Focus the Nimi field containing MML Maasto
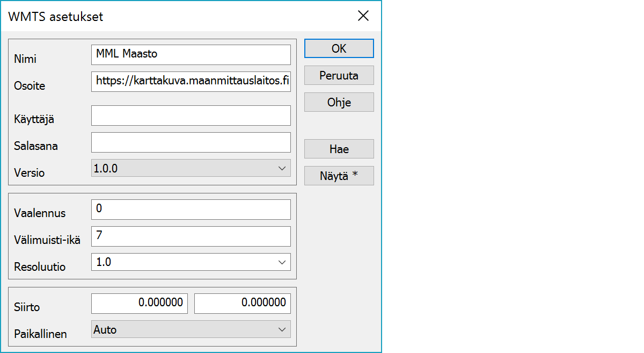 (x=191, y=54)
